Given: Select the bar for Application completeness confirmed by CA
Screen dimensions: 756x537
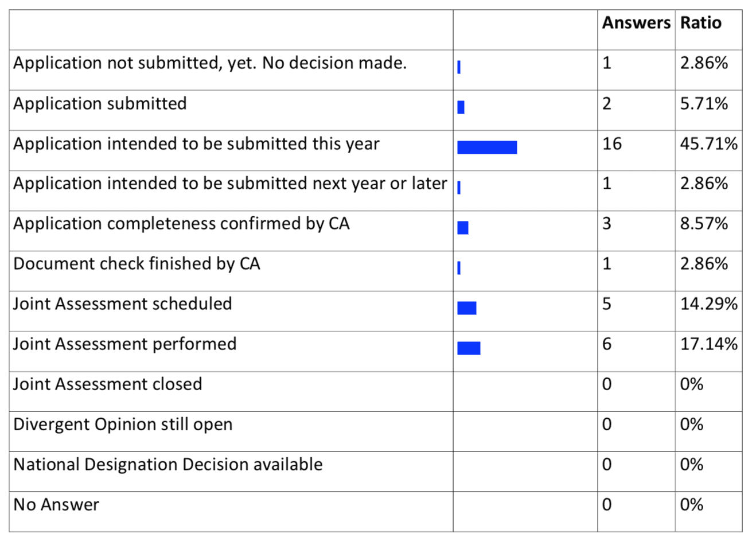Looking at the screenshot, I should 463,228.
